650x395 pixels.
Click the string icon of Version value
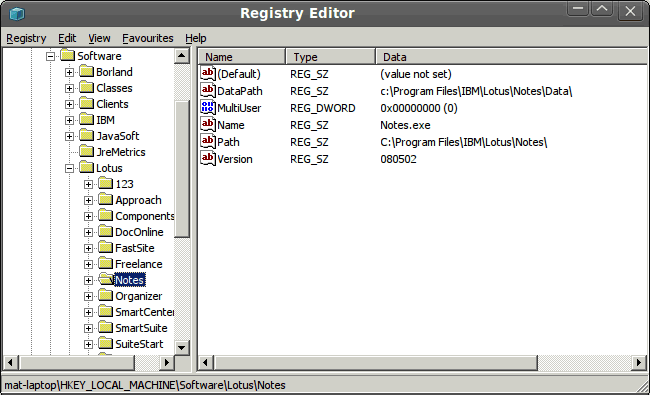(208, 159)
